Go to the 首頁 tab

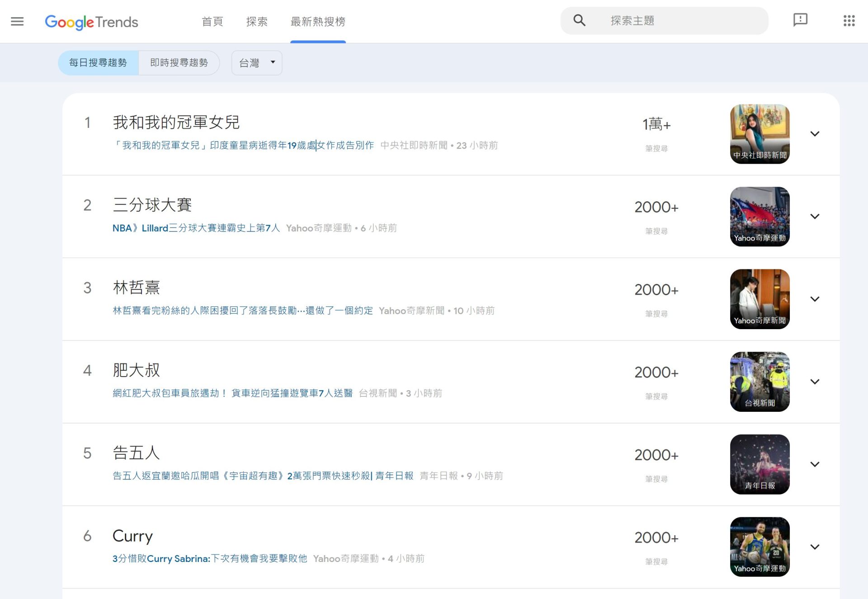point(212,22)
